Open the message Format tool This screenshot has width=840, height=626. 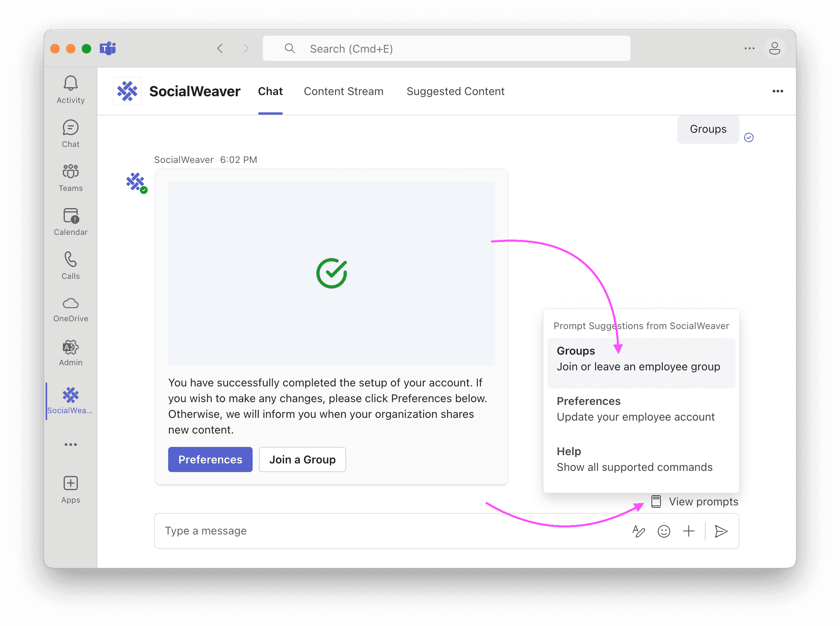[639, 531]
